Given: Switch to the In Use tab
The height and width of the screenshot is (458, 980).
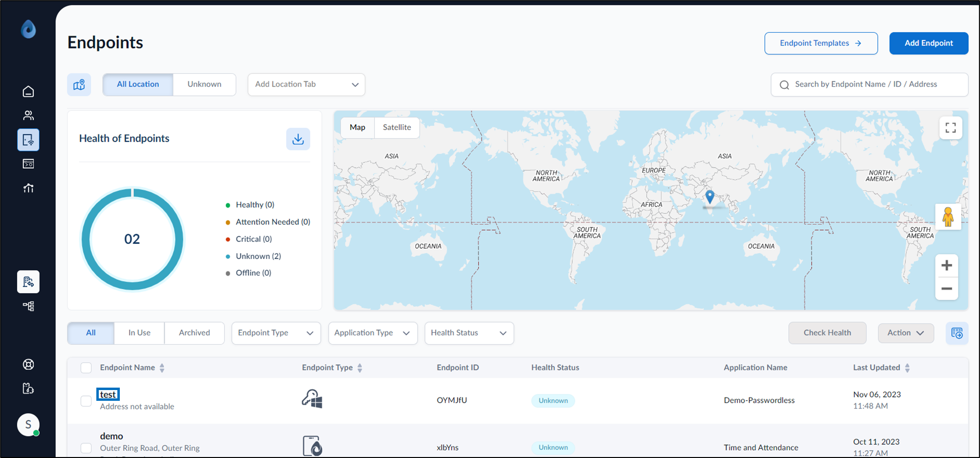Looking at the screenshot, I should click(x=139, y=333).
